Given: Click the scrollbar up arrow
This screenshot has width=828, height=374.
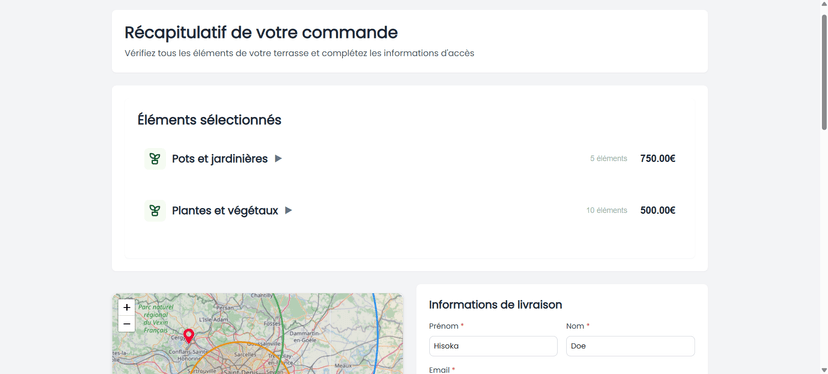Looking at the screenshot, I should coord(824,4).
